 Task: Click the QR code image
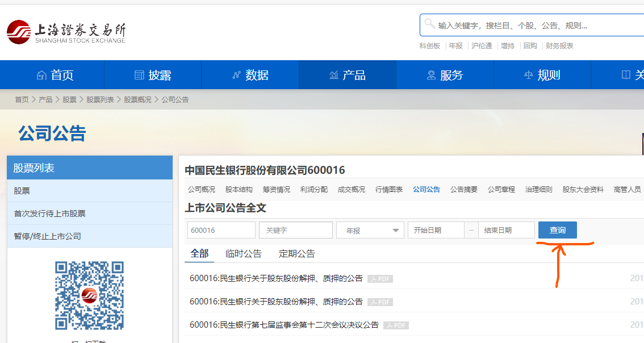point(90,295)
